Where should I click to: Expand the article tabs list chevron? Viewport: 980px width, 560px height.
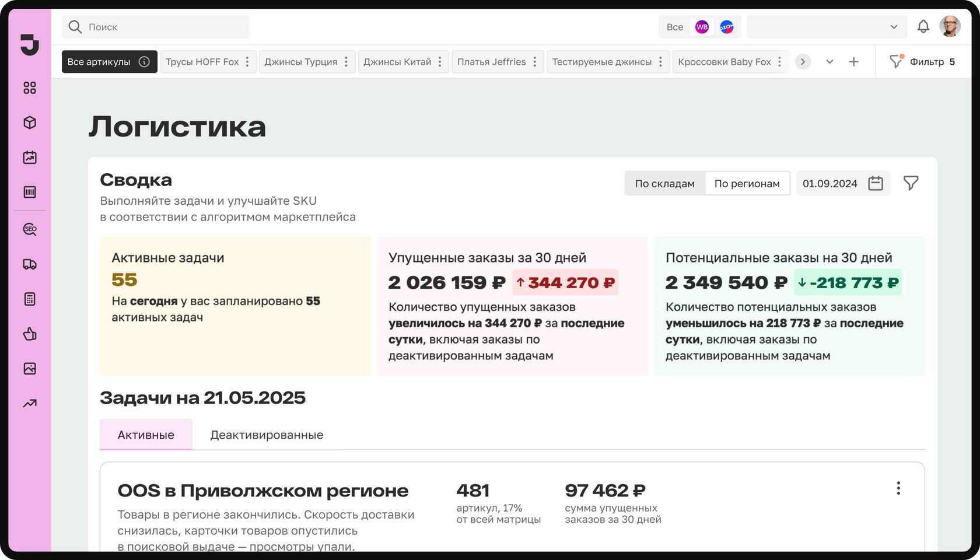pyautogui.click(x=829, y=62)
